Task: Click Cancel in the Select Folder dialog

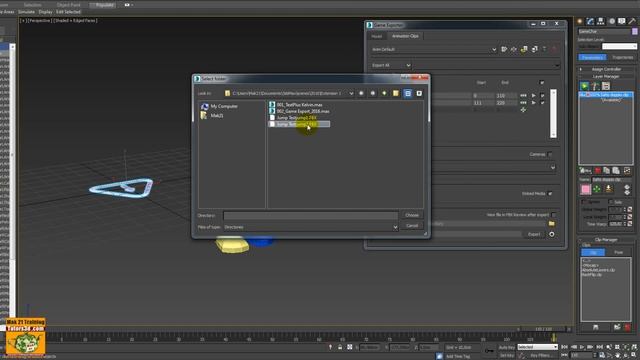Action: (x=412, y=225)
